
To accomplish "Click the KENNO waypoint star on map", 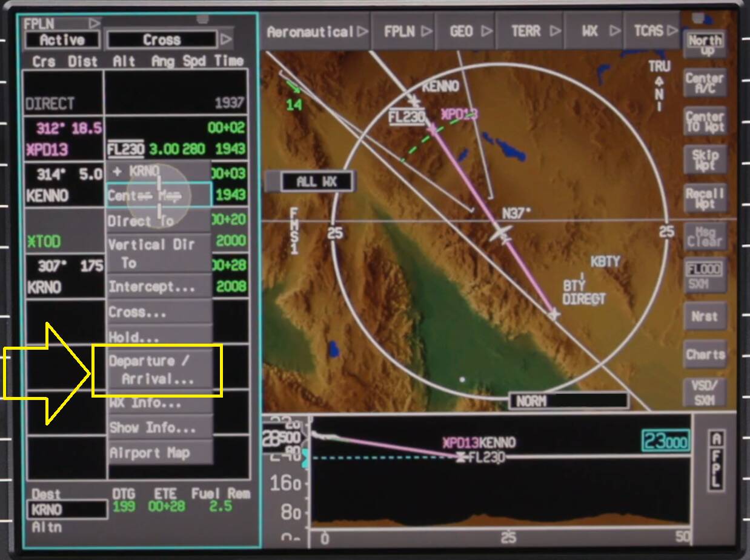I will coord(414,101).
